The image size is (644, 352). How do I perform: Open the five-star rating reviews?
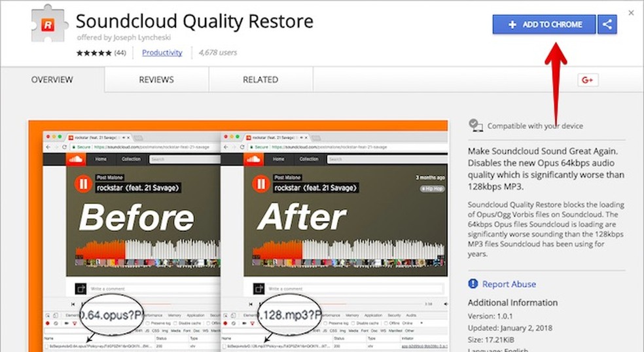click(94, 53)
